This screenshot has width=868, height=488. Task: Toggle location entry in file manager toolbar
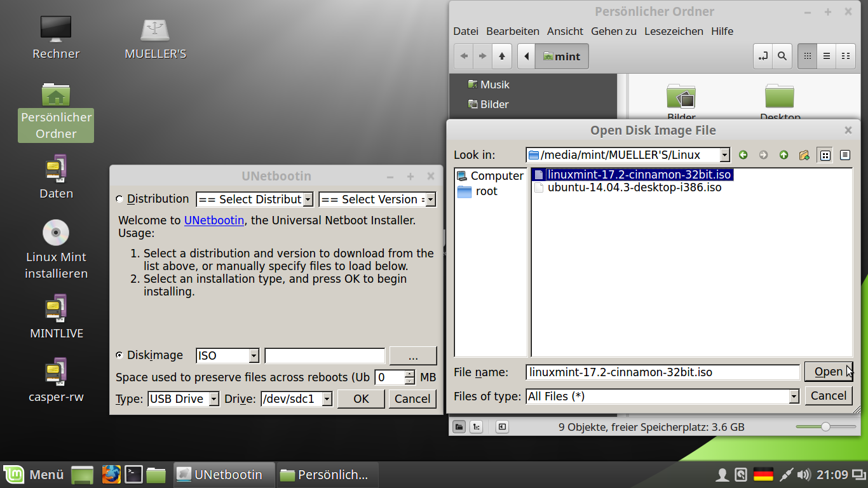763,57
